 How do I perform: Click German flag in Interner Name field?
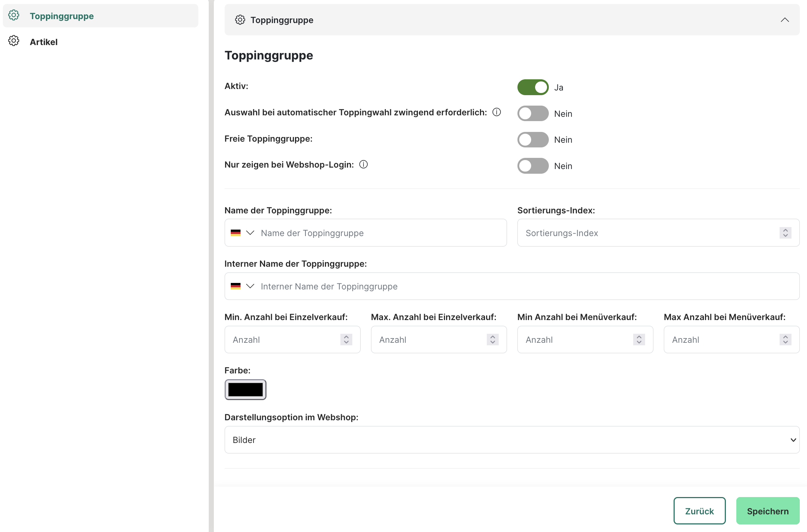[x=235, y=286]
